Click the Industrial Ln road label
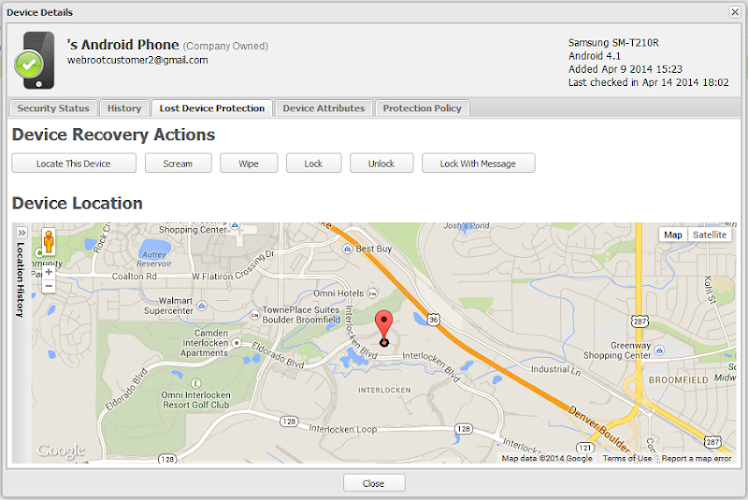Screen dimensions: 748x500 coord(556,370)
